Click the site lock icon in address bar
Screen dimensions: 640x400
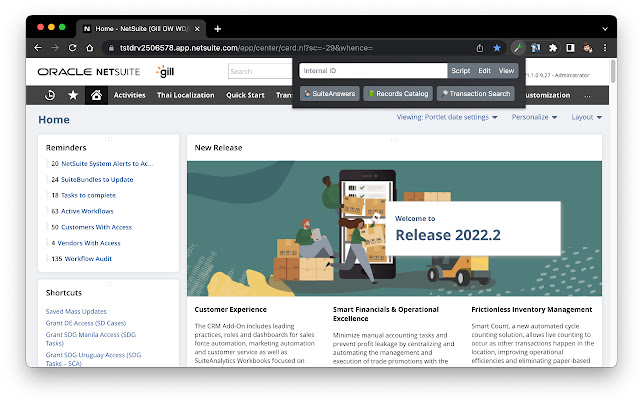[111, 48]
